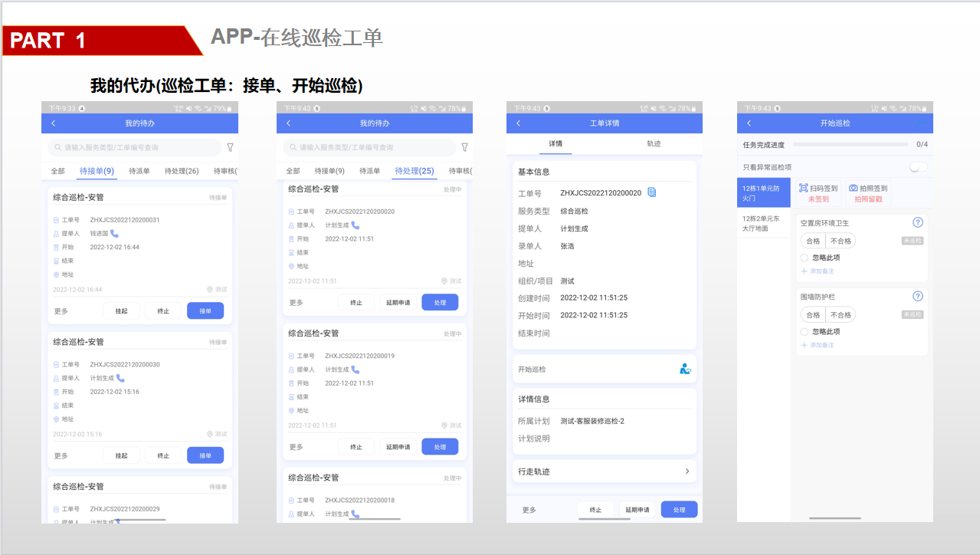
Task: Open 更多 for order ZHXJCS2022120200031
Action: [61, 310]
